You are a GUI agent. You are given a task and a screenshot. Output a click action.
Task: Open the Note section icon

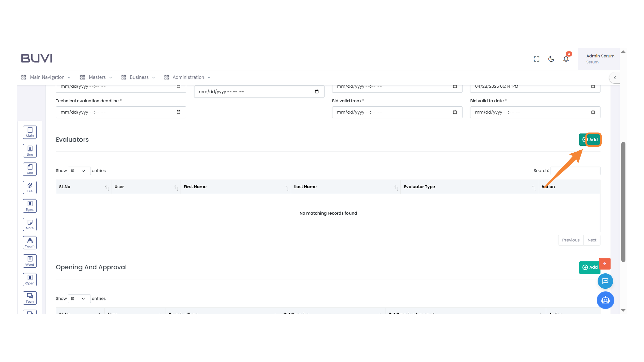coord(30,224)
